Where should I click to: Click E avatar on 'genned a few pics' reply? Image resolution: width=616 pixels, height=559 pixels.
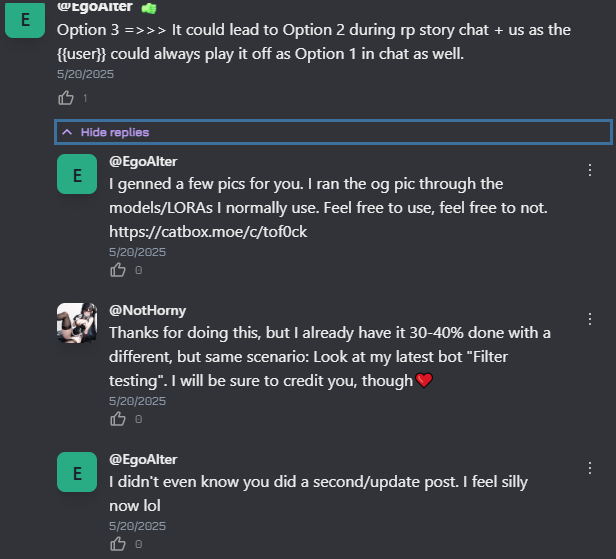(77, 174)
